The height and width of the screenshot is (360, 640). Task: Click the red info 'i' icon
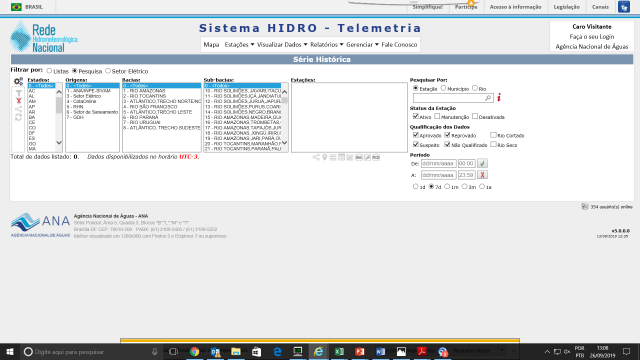(x=499, y=98)
